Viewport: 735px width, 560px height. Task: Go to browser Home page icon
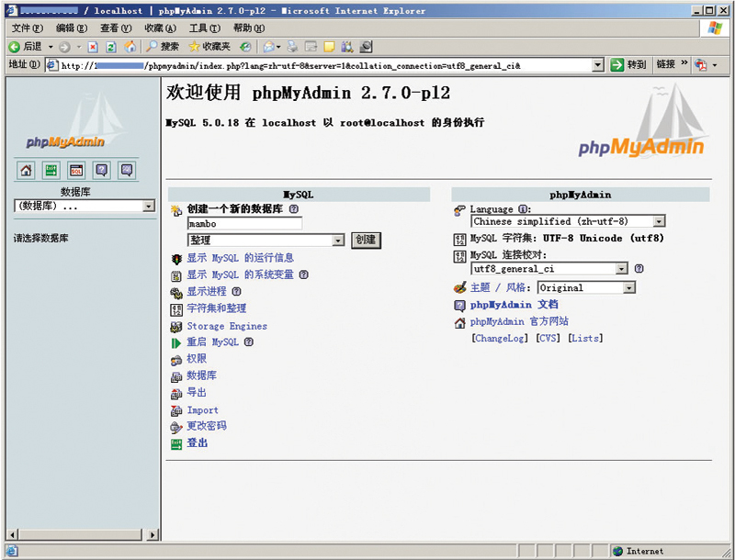tap(130, 46)
